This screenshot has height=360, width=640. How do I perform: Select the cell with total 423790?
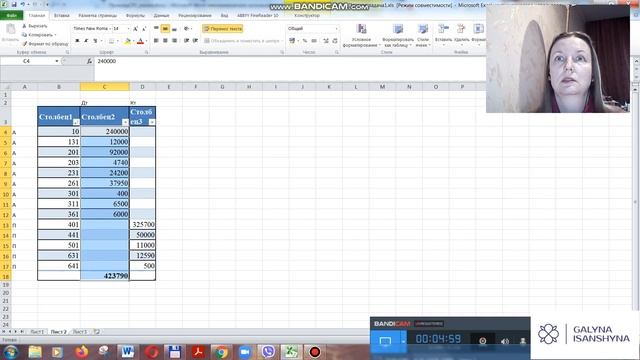point(105,276)
